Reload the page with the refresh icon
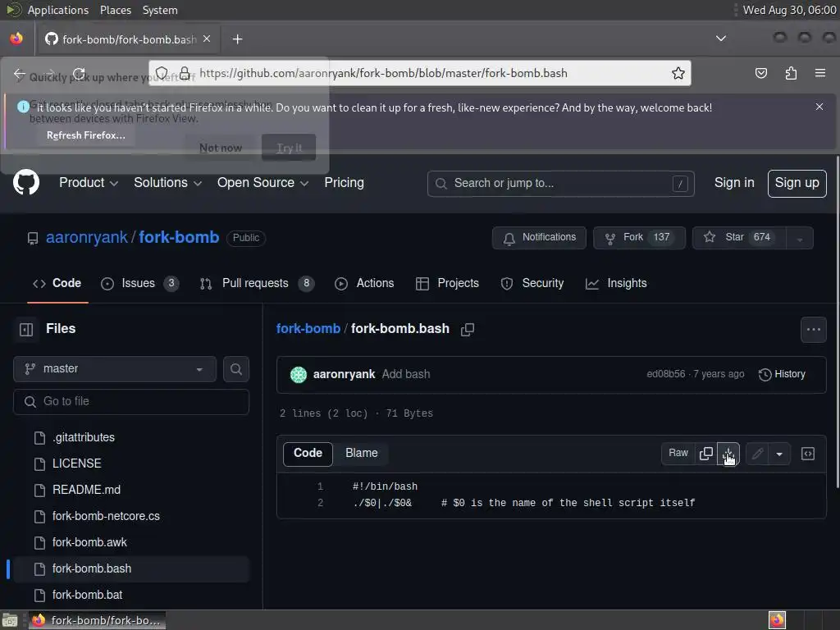Screen dimensions: 840x630 coord(80,73)
